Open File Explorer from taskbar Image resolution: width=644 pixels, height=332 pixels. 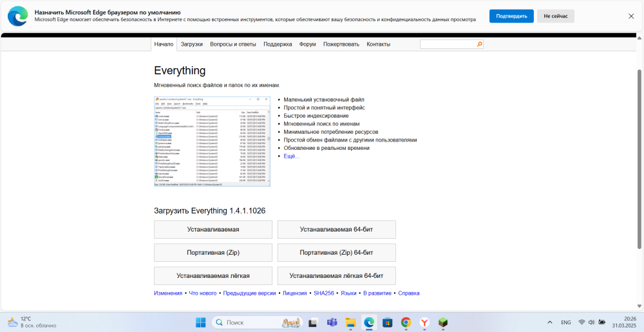coord(350,322)
